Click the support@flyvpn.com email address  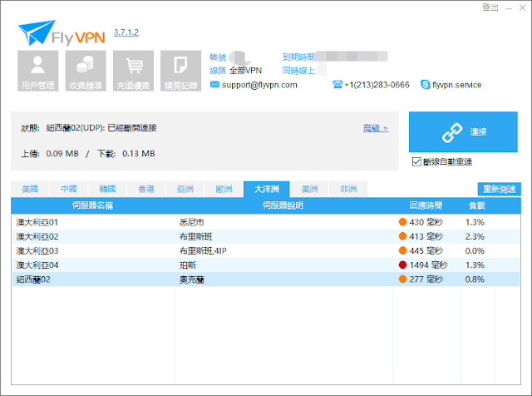click(x=259, y=85)
